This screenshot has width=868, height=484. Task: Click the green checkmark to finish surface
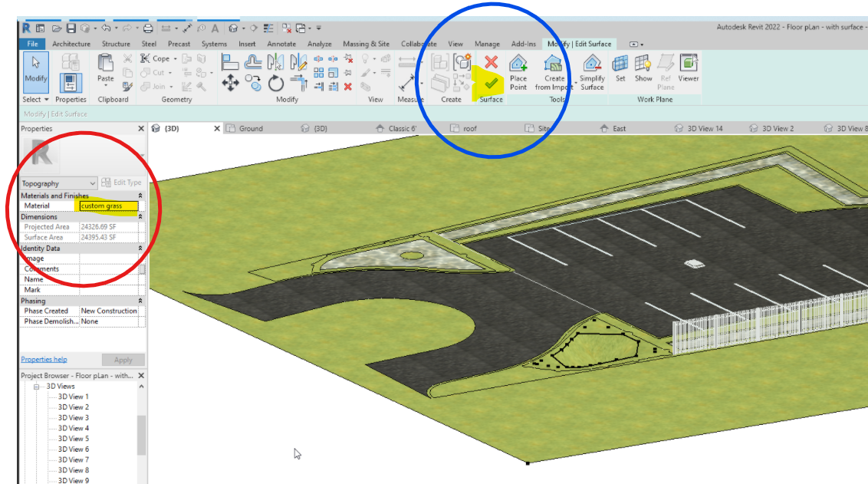(492, 82)
